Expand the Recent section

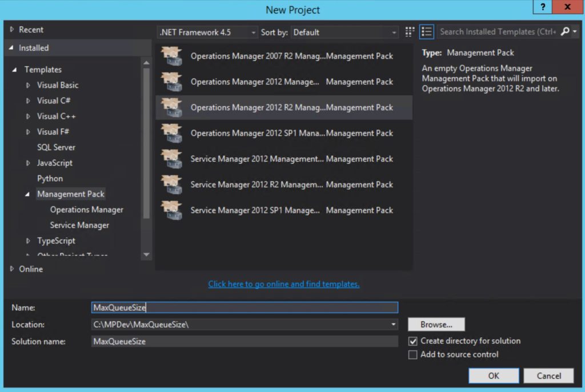(11, 29)
